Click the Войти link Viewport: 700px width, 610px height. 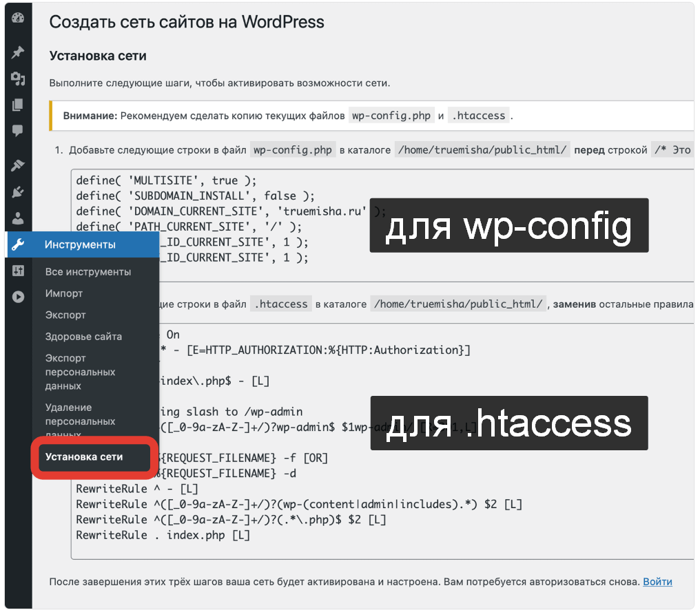[x=657, y=582]
